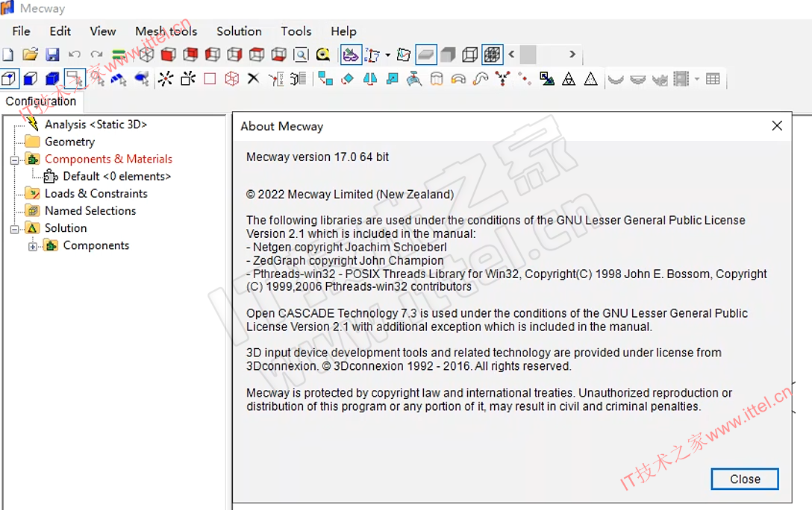The width and height of the screenshot is (812, 510).
Task: Click the gray thumb of toolbar slider
Action: 528,54
